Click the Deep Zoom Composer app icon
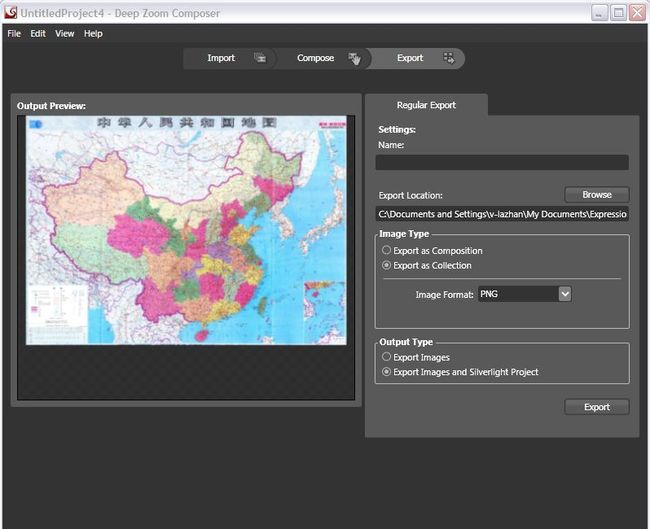650x529 pixels. coord(10,12)
